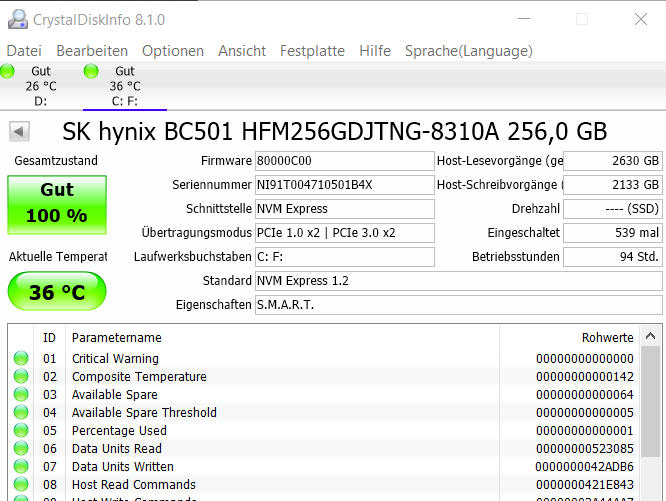Click the Standard field NVM Express 1.2
Image resolution: width=666 pixels, height=501 pixels.
[x=459, y=281]
